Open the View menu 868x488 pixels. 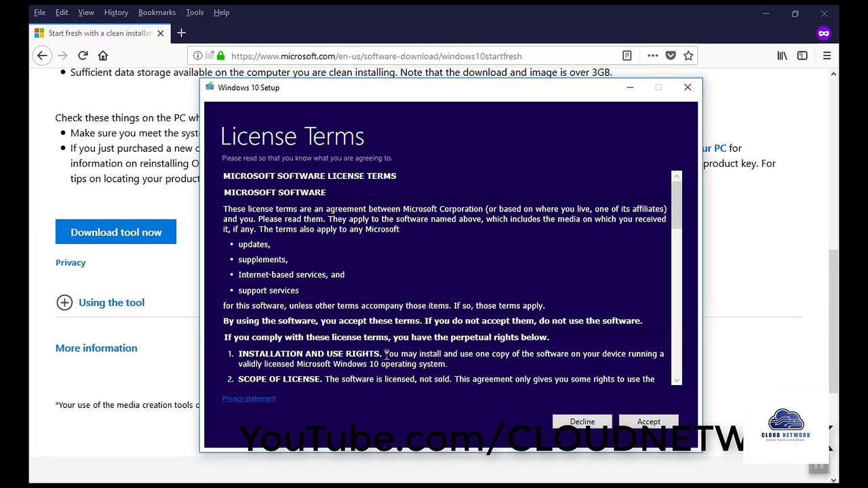tap(86, 12)
